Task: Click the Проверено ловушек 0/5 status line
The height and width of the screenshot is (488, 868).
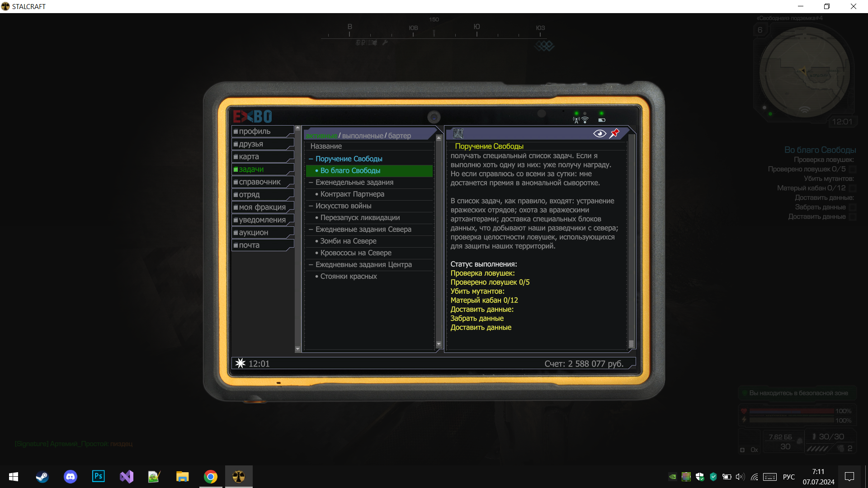Action: point(490,282)
